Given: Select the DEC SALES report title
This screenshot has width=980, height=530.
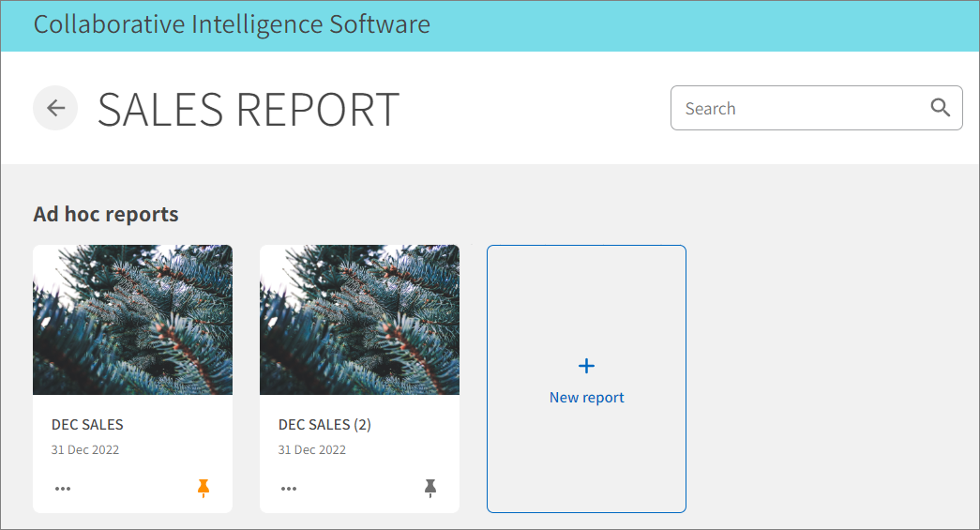Looking at the screenshot, I should click(x=87, y=425).
